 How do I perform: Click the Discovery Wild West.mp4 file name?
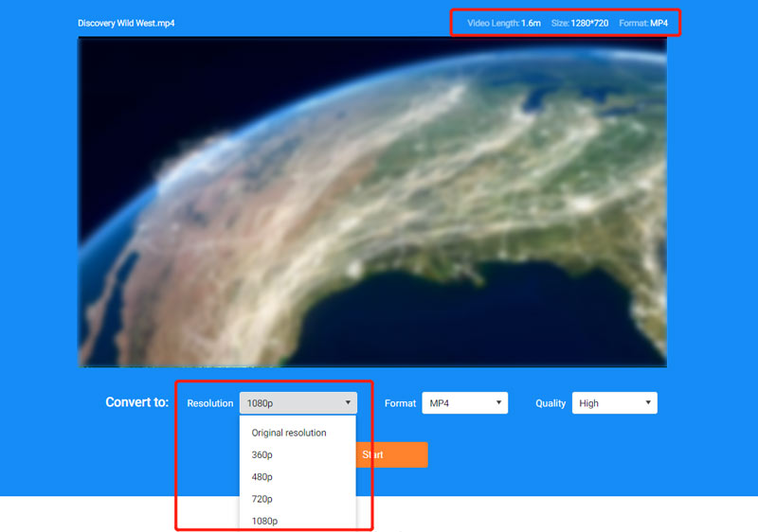pos(125,23)
